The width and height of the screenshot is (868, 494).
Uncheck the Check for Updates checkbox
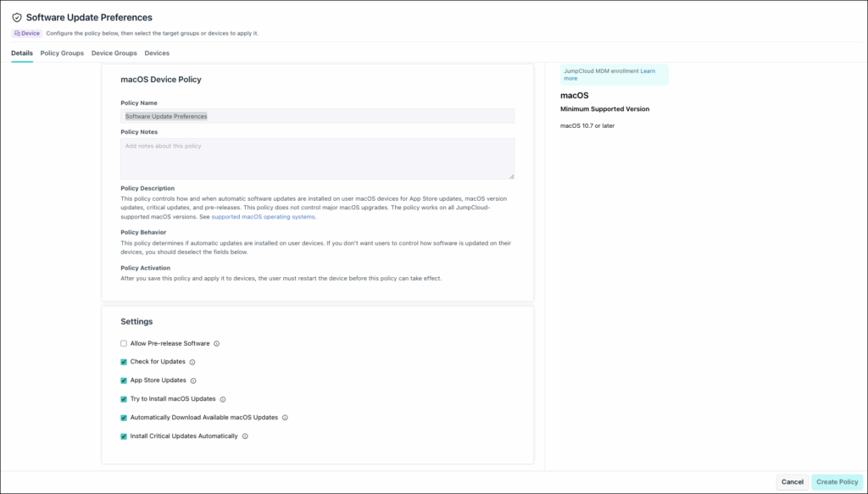[124, 362]
